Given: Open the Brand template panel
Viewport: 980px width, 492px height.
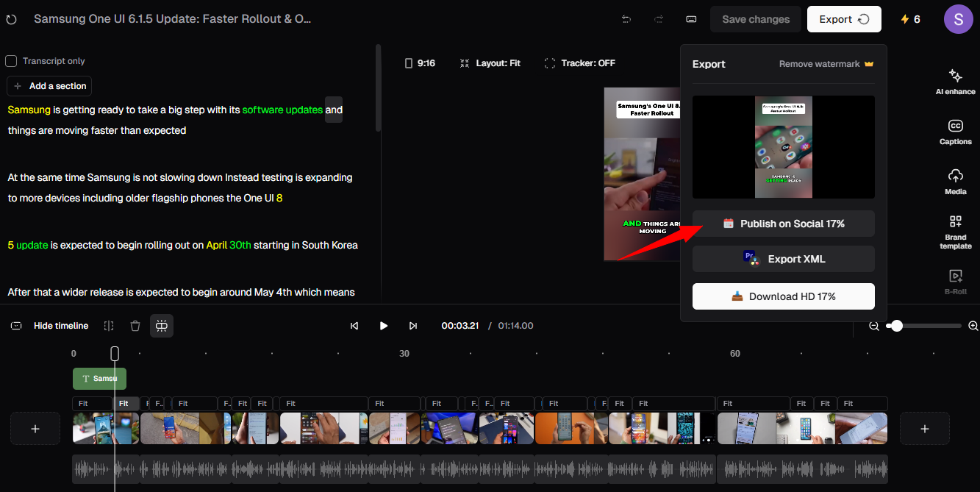Looking at the screenshot, I should (955, 232).
